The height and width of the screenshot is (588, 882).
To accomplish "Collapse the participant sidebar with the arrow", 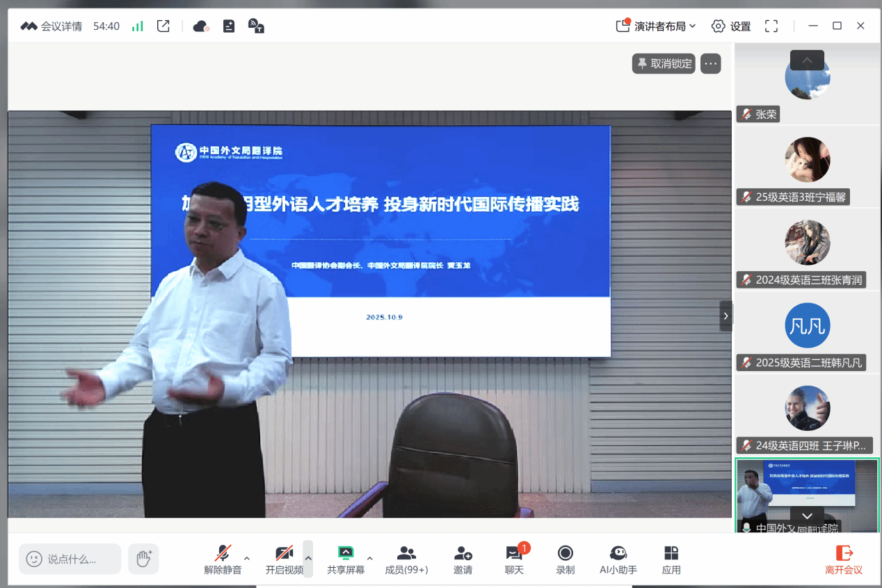I will [x=725, y=316].
